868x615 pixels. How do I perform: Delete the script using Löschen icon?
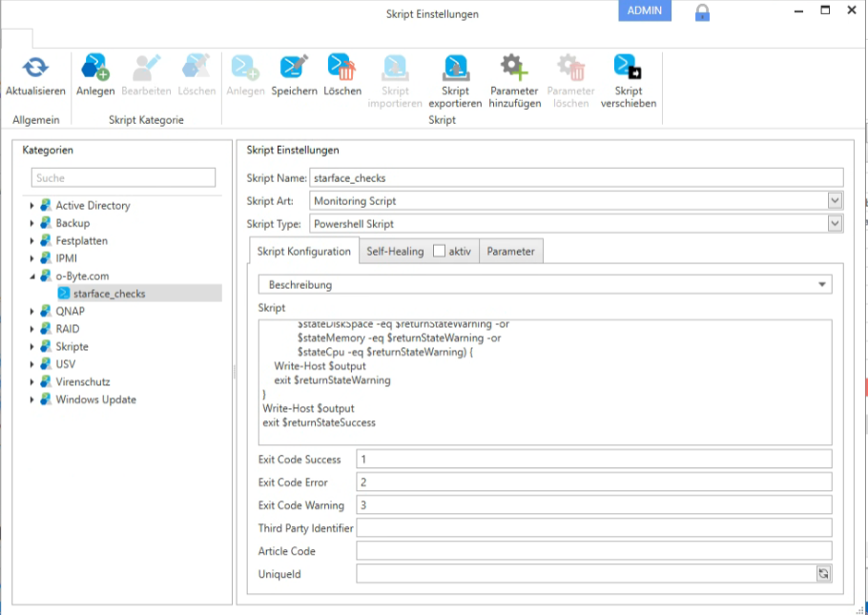point(341,68)
